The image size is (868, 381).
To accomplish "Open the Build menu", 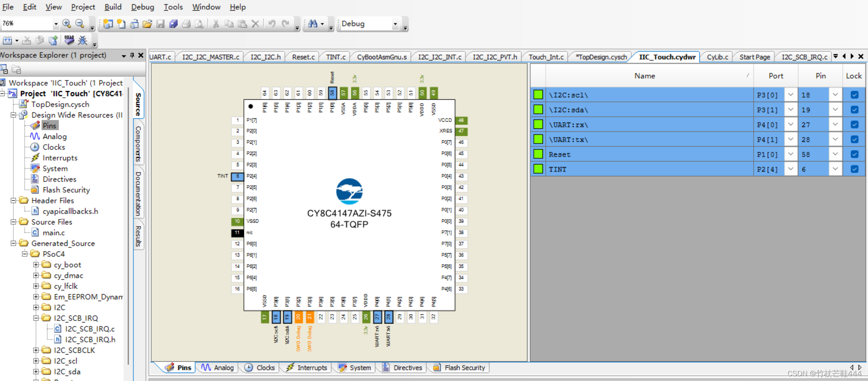I will 113,7.
